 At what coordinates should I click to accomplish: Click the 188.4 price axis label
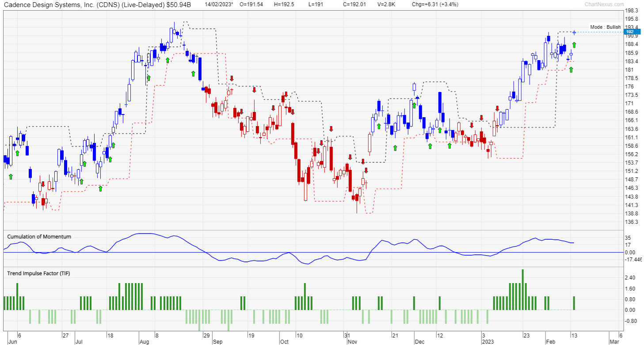point(632,44)
